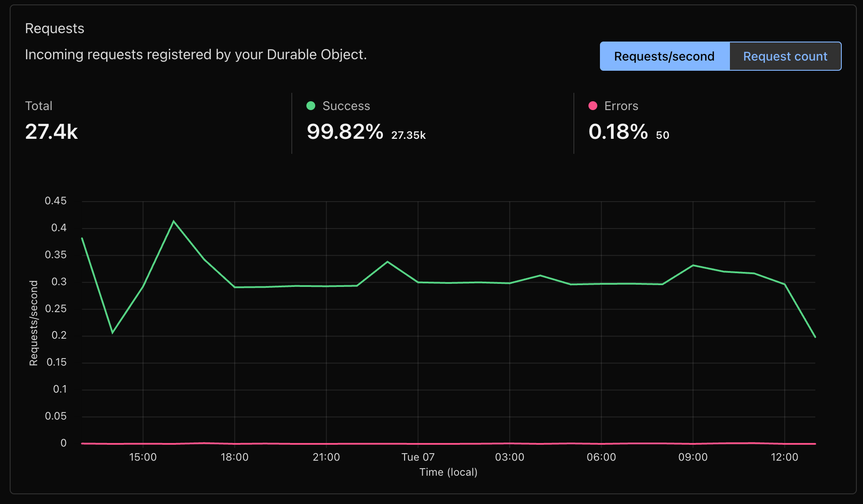Click the Requests heading title

tap(54, 28)
